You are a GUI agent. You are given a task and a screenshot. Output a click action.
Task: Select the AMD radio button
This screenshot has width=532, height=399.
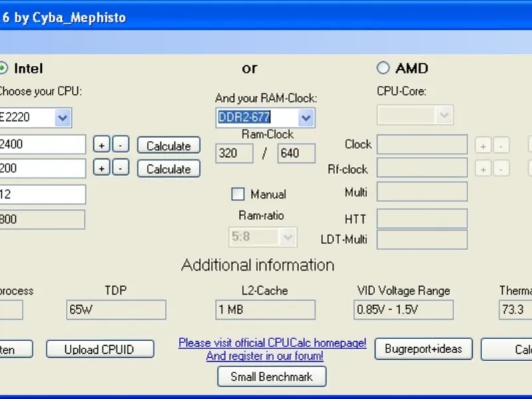click(383, 68)
